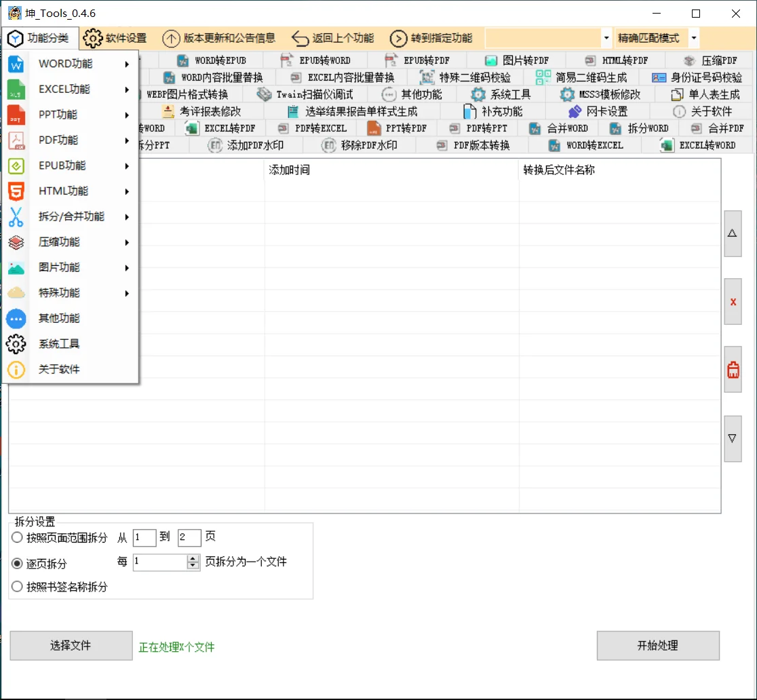Expand 拆分/合并功能 submenu
Image resolution: width=757 pixels, height=700 pixels.
coord(71,217)
